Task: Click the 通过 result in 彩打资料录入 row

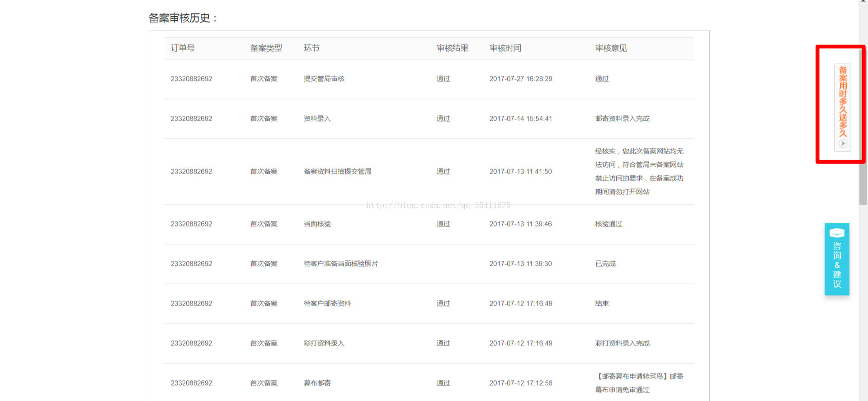Action: [443, 343]
